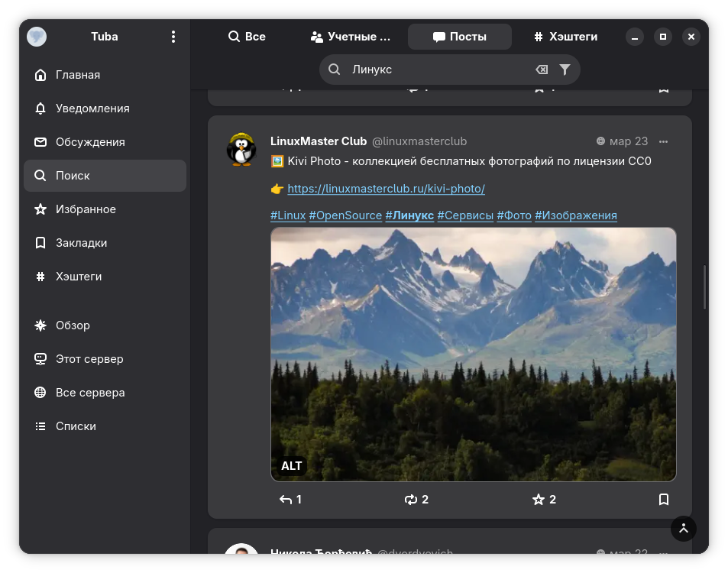Minimize the Tuba window
The width and height of the screenshot is (728, 573).
(635, 37)
